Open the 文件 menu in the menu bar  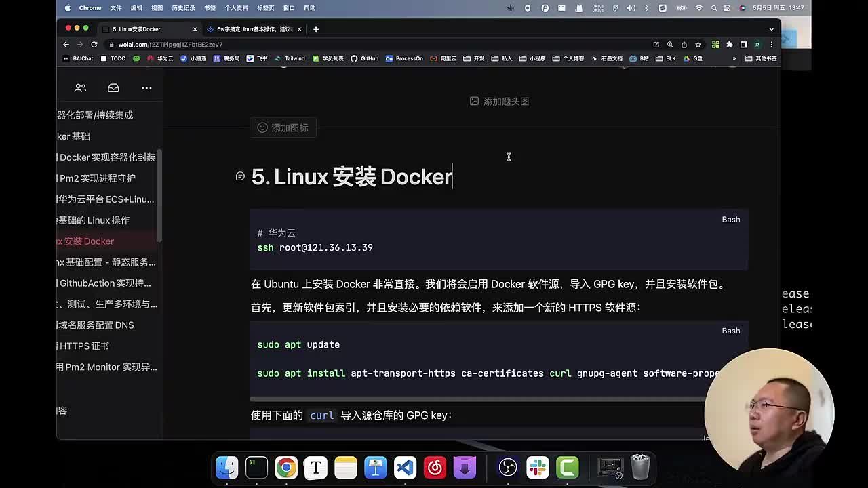pos(116,8)
